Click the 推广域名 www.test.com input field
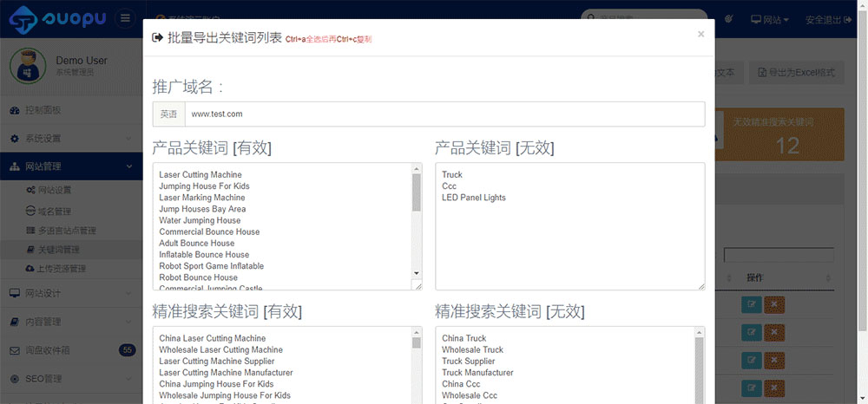The image size is (868, 404). (444, 114)
